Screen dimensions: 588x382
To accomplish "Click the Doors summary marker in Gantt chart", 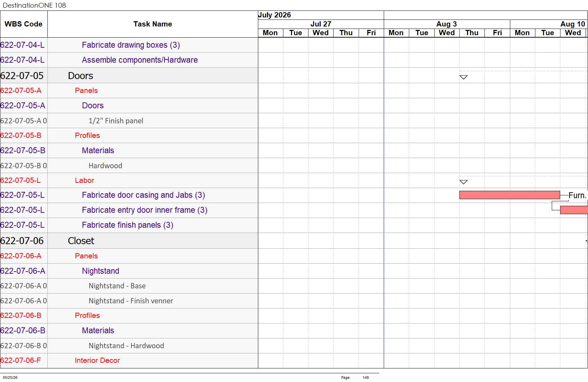I will [463, 77].
